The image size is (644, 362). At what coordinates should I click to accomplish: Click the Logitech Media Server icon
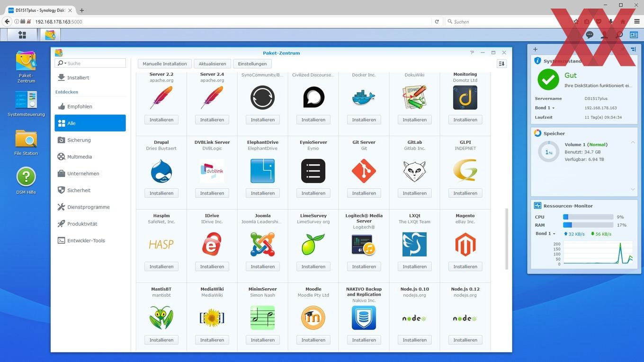364,244
